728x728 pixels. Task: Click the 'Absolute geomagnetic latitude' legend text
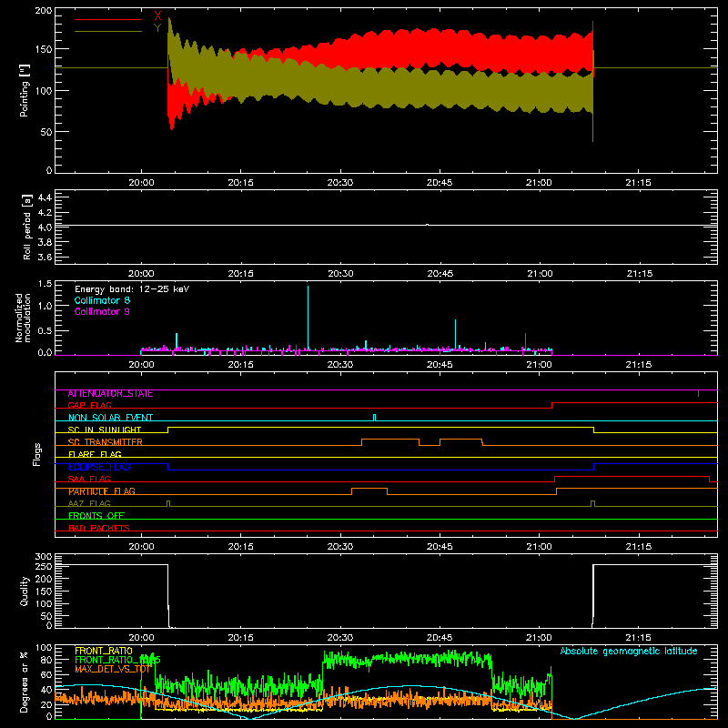coord(629,651)
